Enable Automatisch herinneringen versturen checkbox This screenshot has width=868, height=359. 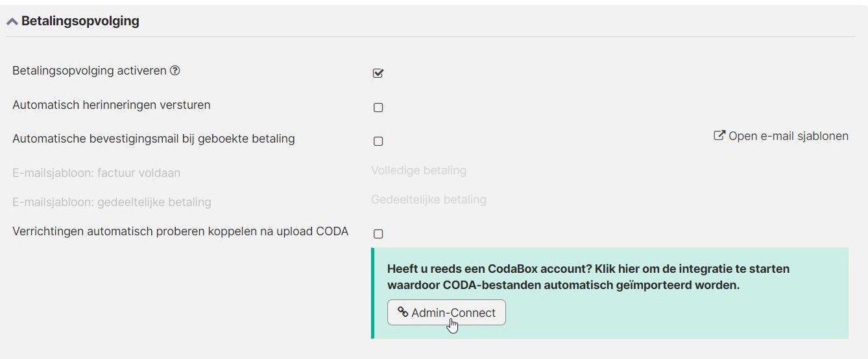coord(378,108)
